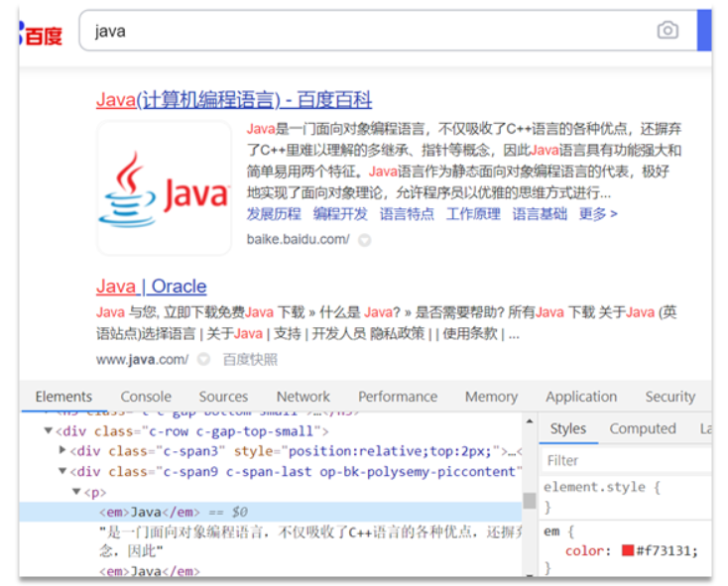Click the blue search button
This screenshot has height=586, width=728.
pos(704,30)
